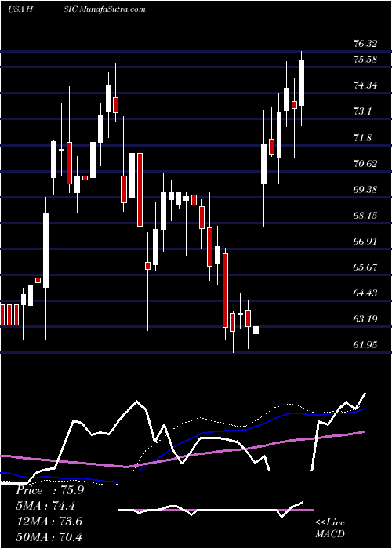Click the 61.95 price axis label

[x=365, y=345]
